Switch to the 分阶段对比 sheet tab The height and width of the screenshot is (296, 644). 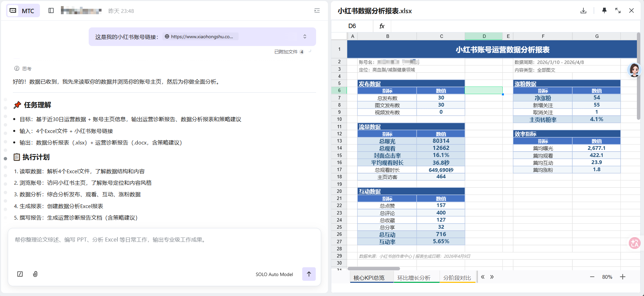pos(457,278)
